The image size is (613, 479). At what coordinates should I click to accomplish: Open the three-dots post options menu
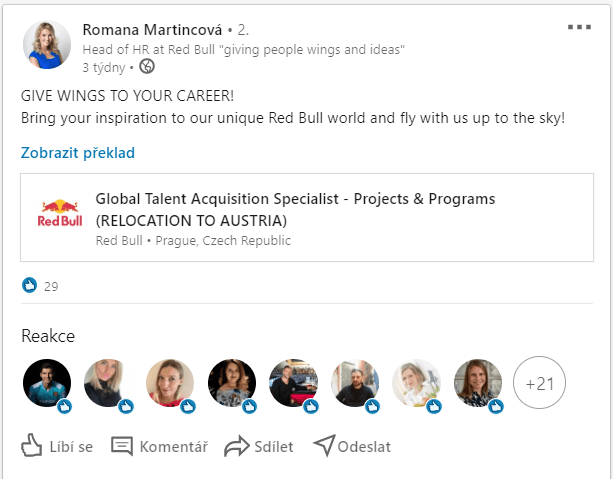click(579, 27)
